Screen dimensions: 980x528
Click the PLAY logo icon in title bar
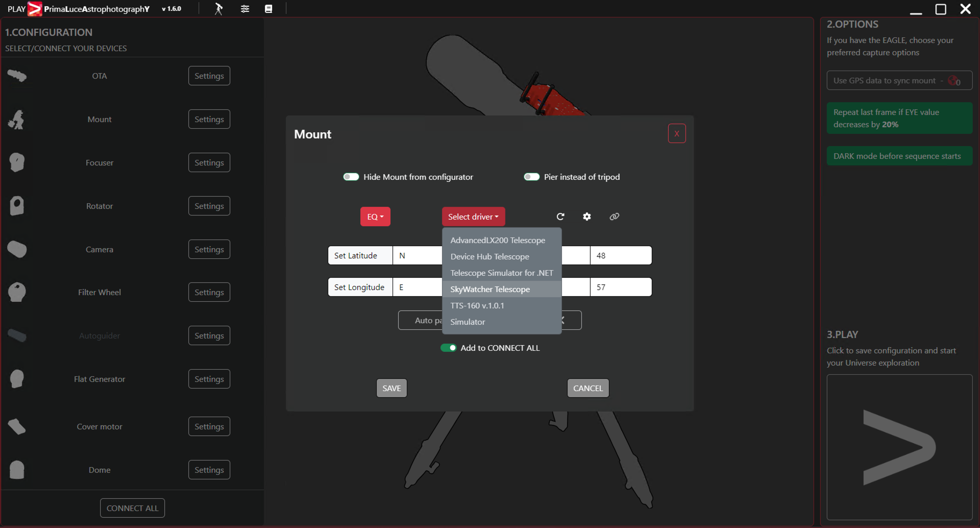[x=34, y=9]
